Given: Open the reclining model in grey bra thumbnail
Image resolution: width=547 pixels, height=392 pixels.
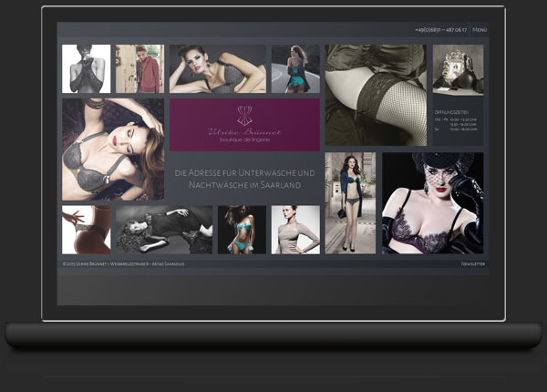Looking at the screenshot, I should coord(218,68).
